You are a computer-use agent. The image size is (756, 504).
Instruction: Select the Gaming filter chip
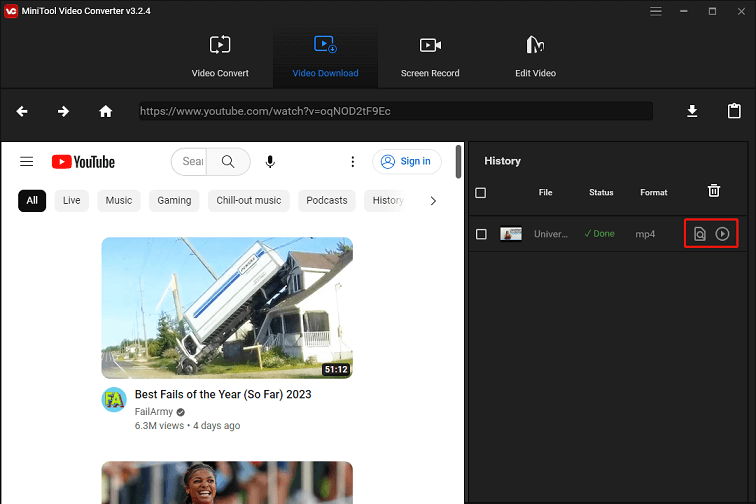click(174, 201)
